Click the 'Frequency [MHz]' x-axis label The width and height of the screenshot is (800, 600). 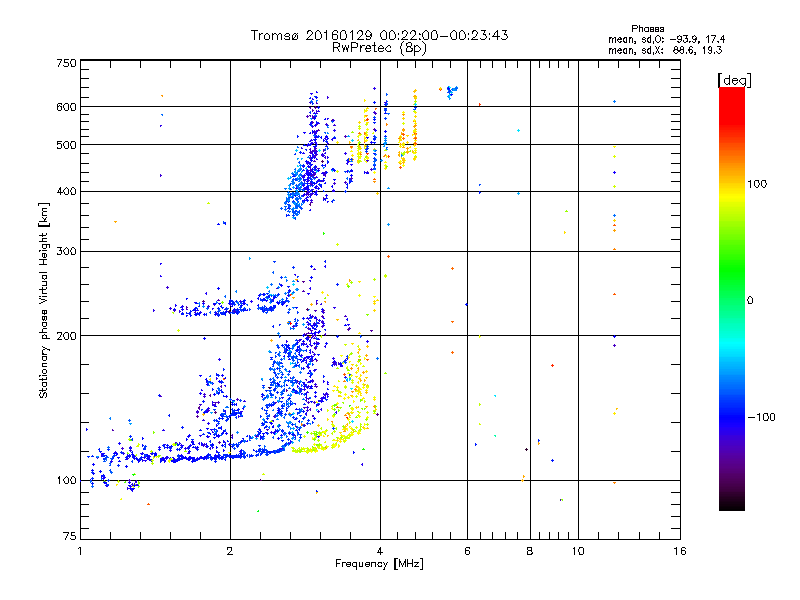click(379, 564)
